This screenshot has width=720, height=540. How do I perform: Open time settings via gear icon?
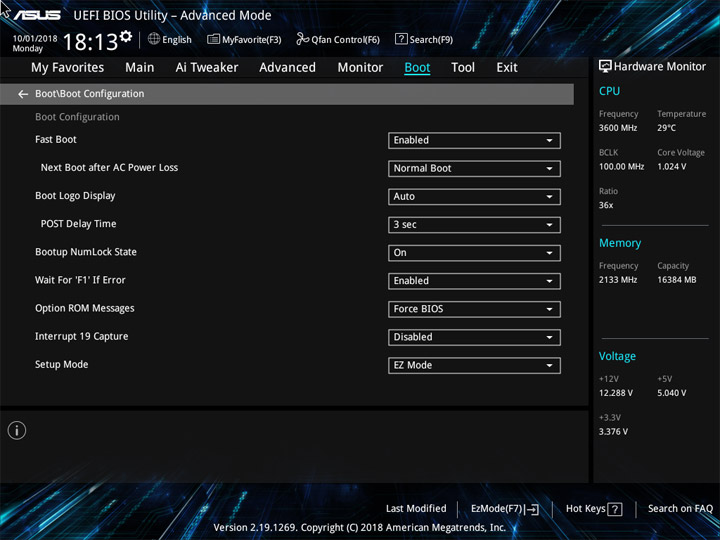pos(126,35)
